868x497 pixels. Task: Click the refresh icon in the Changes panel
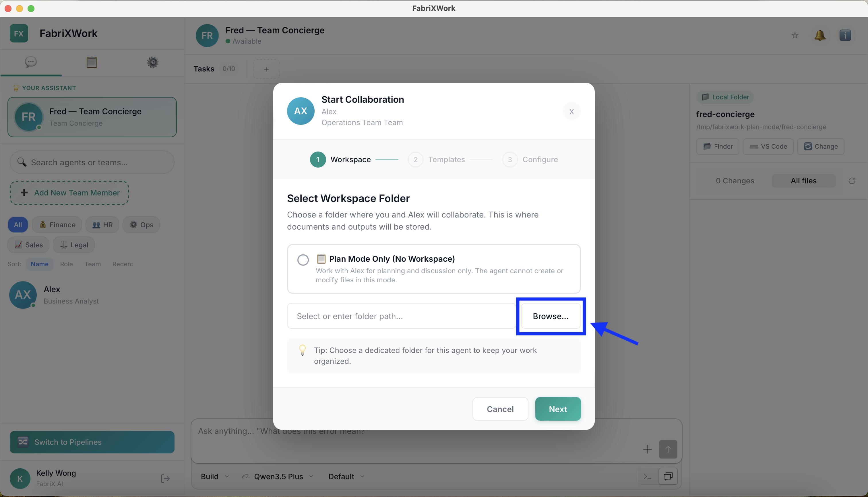[852, 180]
